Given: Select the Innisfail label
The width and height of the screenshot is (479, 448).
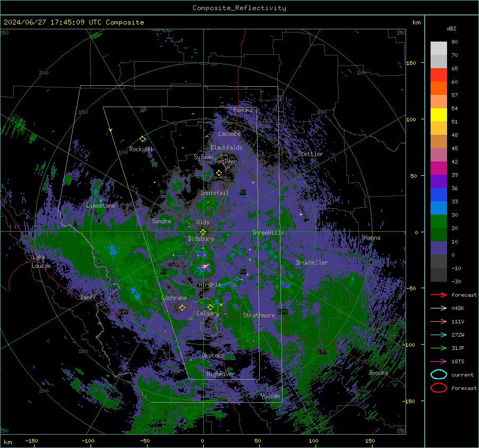Looking at the screenshot, I should pos(214,193).
